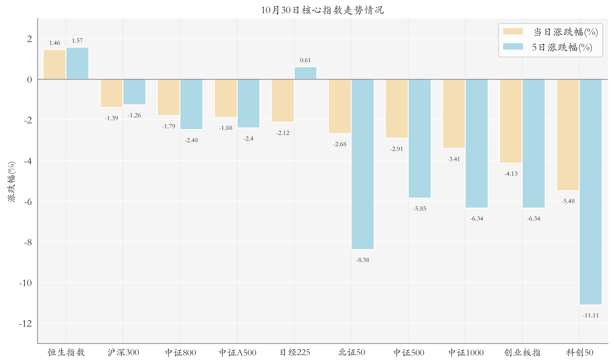Click the data value -11.11
Screen dimensions: 614x364
coord(591,316)
